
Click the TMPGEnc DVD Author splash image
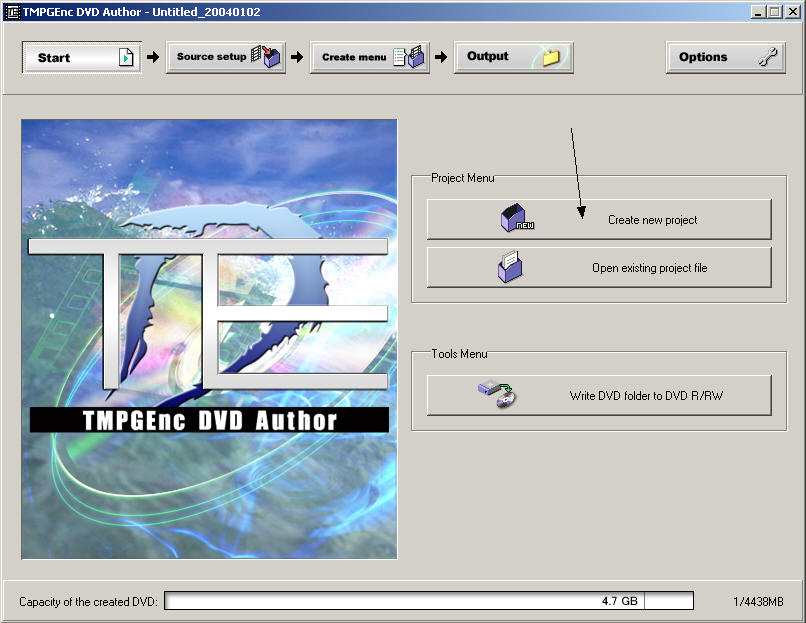click(x=209, y=339)
